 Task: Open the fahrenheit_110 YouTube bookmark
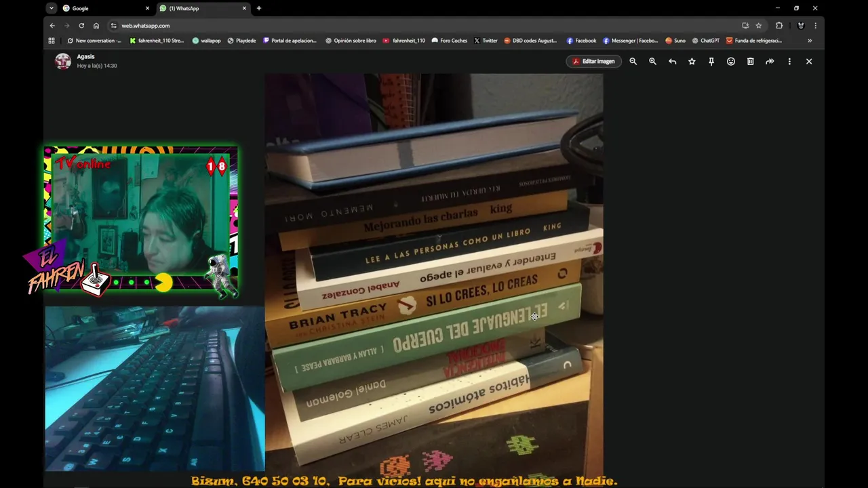tap(404, 41)
